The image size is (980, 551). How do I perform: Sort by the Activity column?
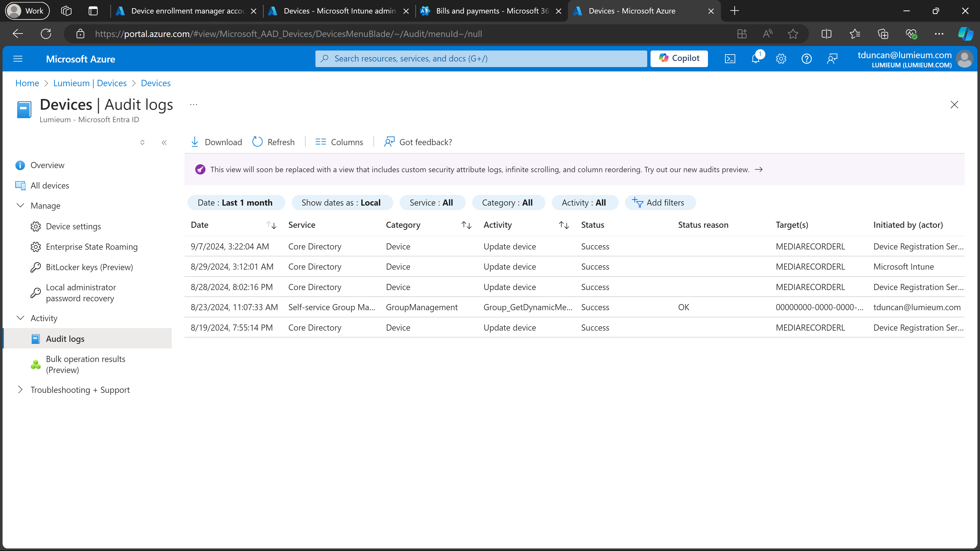click(x=564, y=225)
